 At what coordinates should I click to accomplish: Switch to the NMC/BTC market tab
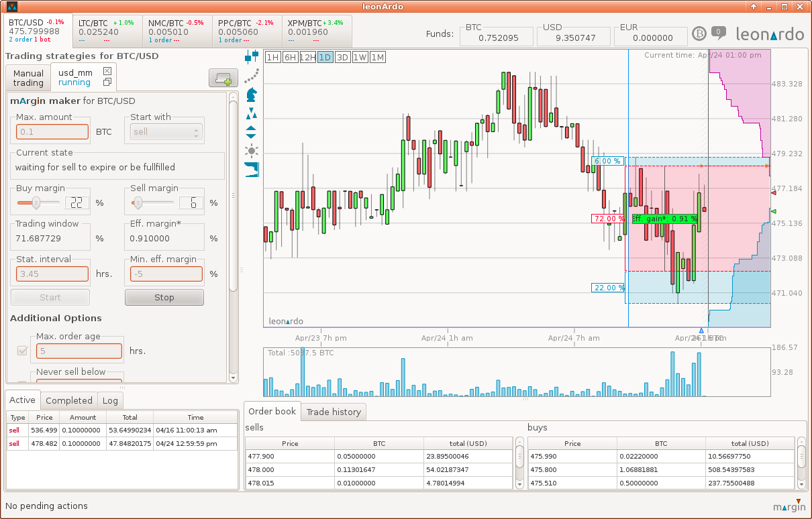click(x=176, y=32)
